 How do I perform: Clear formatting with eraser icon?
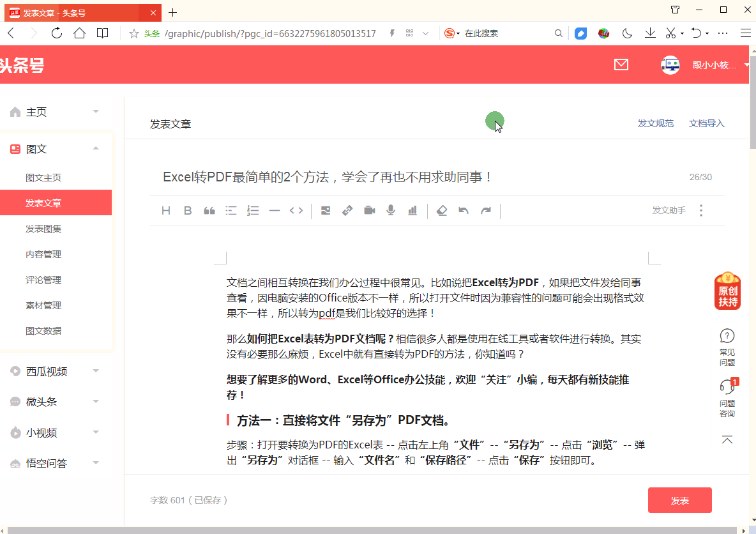tap(441, 211)
